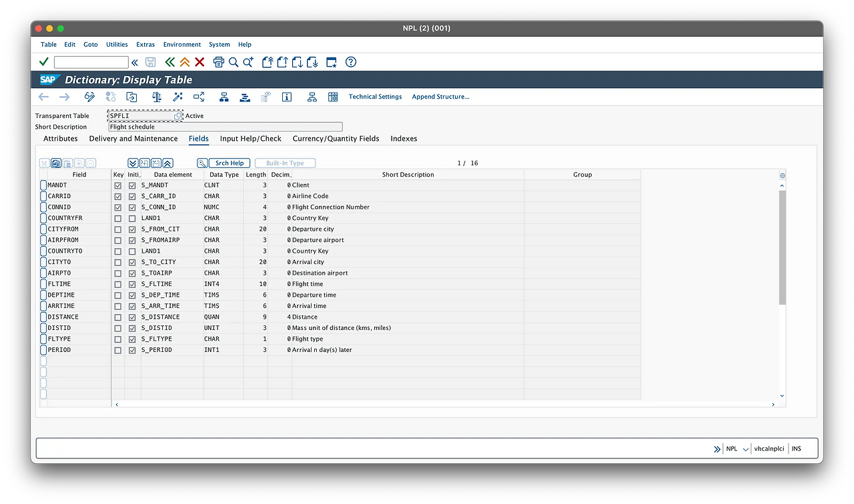This screenshot has height=504, width=854.
Task: Toggle Initial values checkbox for CITYFROM row
Action: [132, 229]
